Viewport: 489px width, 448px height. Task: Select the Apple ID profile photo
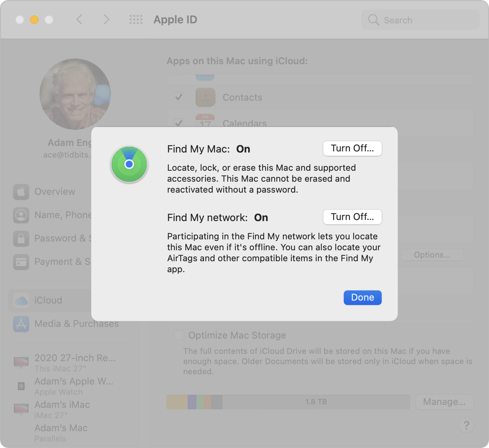pos(75,94)
